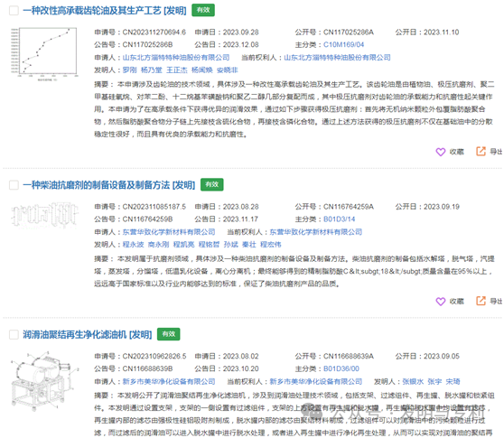The width and height of the screenshot is (504, 438).
Task: Open applicant 山东北方淄特特种油股份有限公司
Action: pos(176,58)
